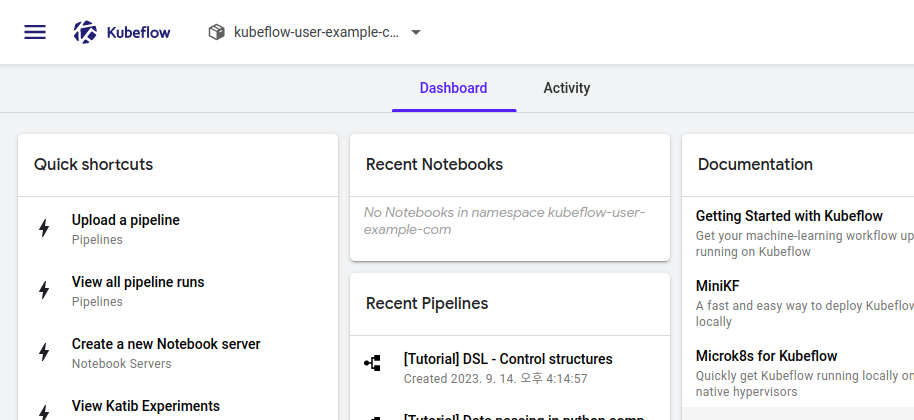This screenshot has width=914, height=420.
Task: Click the 'No Notebooks in namespace' message
Action: point(504,221)
